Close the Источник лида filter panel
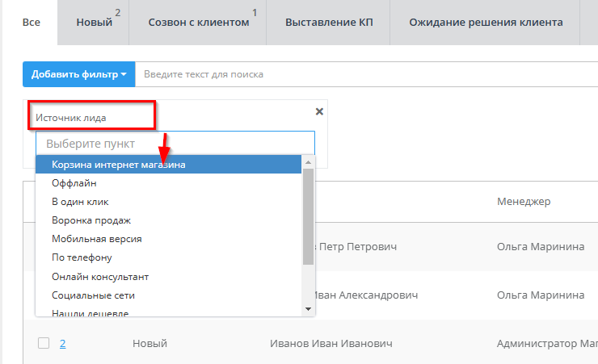This screenshot has width=598, height=364. tap(318, 111)
